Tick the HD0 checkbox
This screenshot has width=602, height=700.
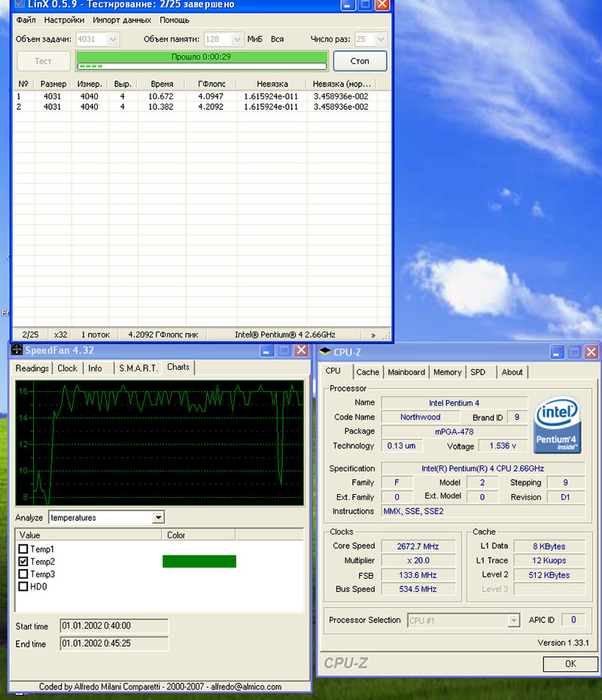(23, 586)
